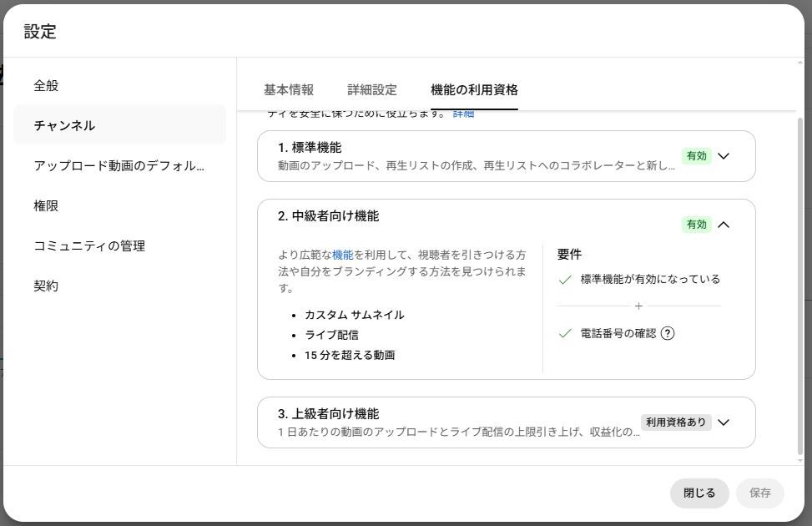Click the vertical scrollbar of the settings panel
This screenshot has height=526, width=812.
tap(799, 284)
